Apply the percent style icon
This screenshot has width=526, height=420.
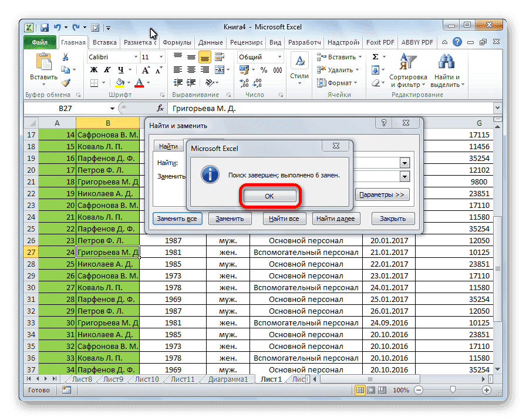tap(264, 70)
